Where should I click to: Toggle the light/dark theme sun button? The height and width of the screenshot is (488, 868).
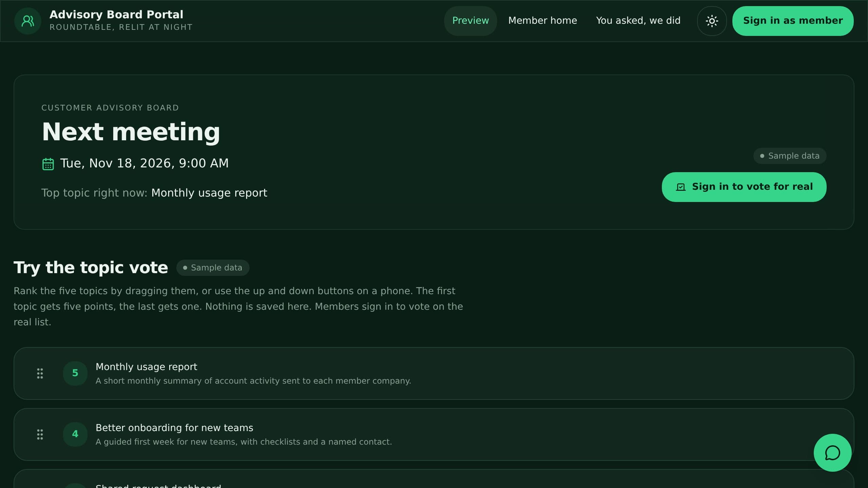pos(712,21)
